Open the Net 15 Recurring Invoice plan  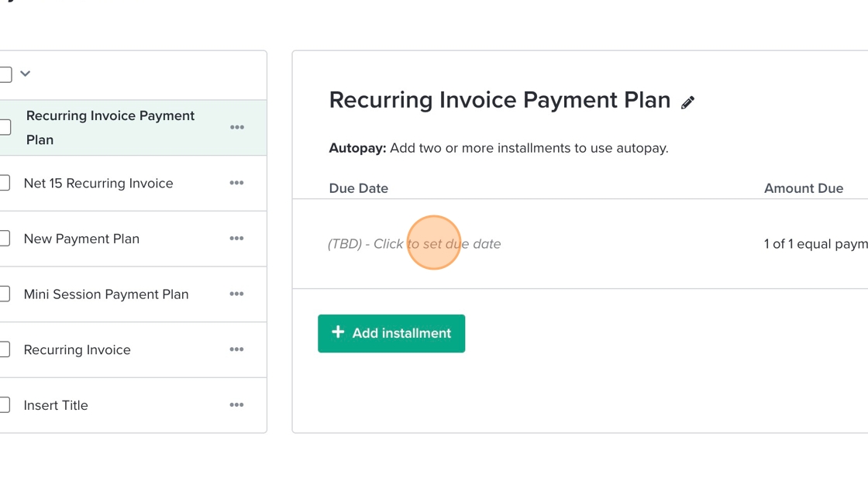[98, 184]
